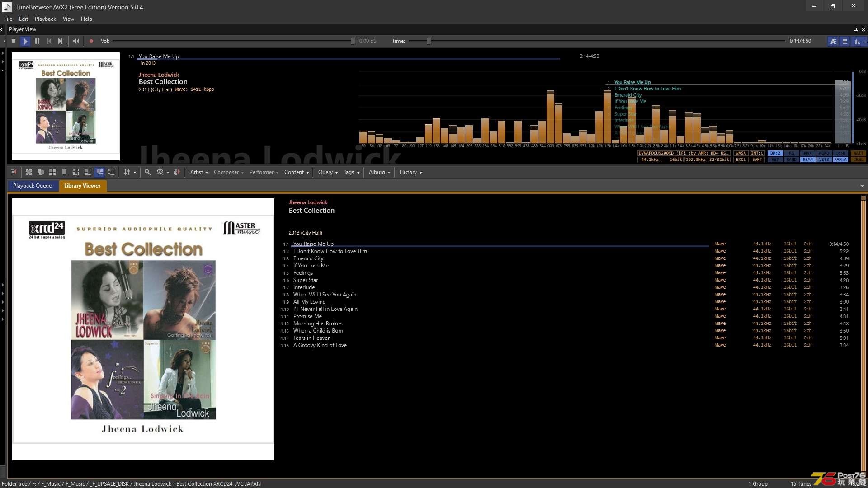The width and height of the screenshot is (868, 488).
Task: Open the File menu
Action: point(8,19)
